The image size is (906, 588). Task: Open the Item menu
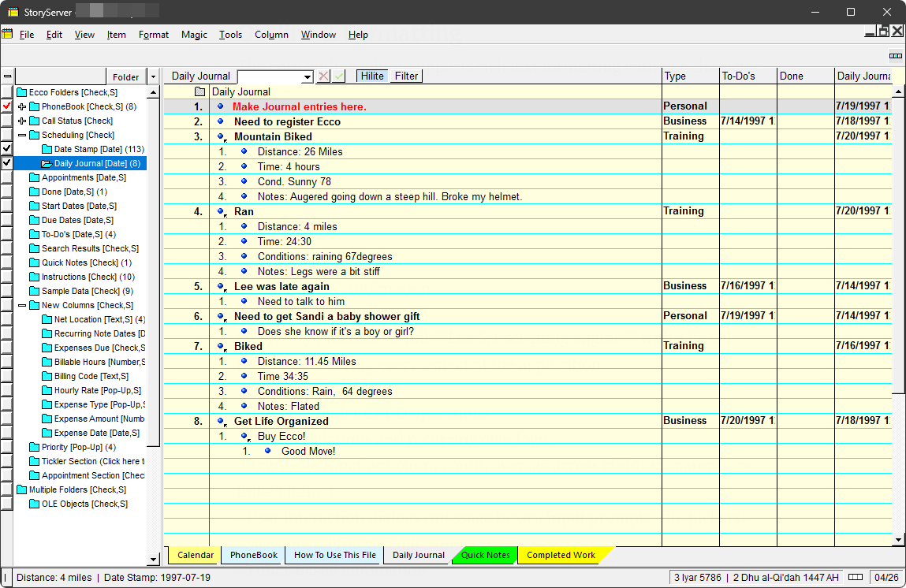pos(116,35)
